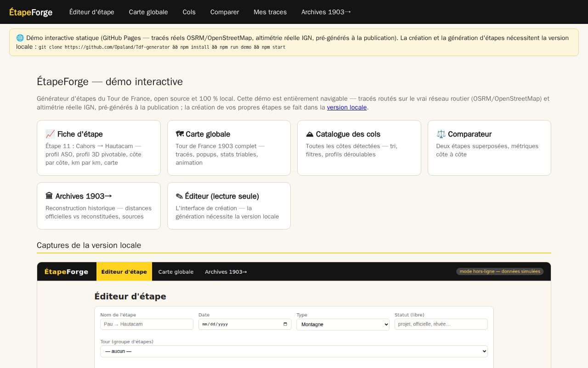Open Archives 1903→ in the top navigation
588x368 pixels.
pos(326,12)
